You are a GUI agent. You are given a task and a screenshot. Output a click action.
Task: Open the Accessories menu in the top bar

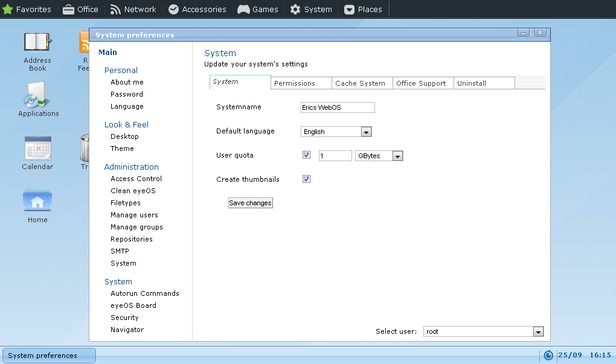point(197,9)
